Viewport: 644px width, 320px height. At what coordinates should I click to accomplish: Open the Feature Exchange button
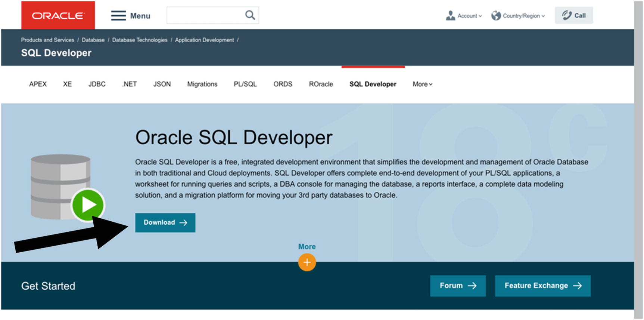(x=543, y=286)
